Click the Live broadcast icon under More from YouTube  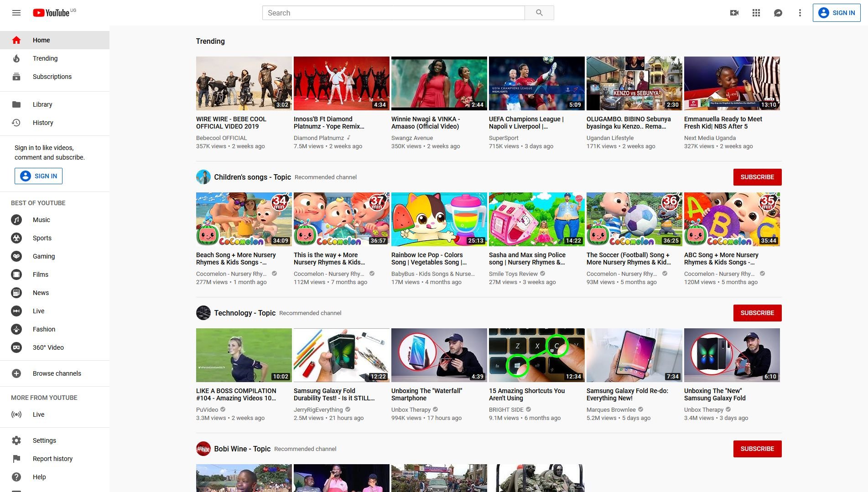16,414
